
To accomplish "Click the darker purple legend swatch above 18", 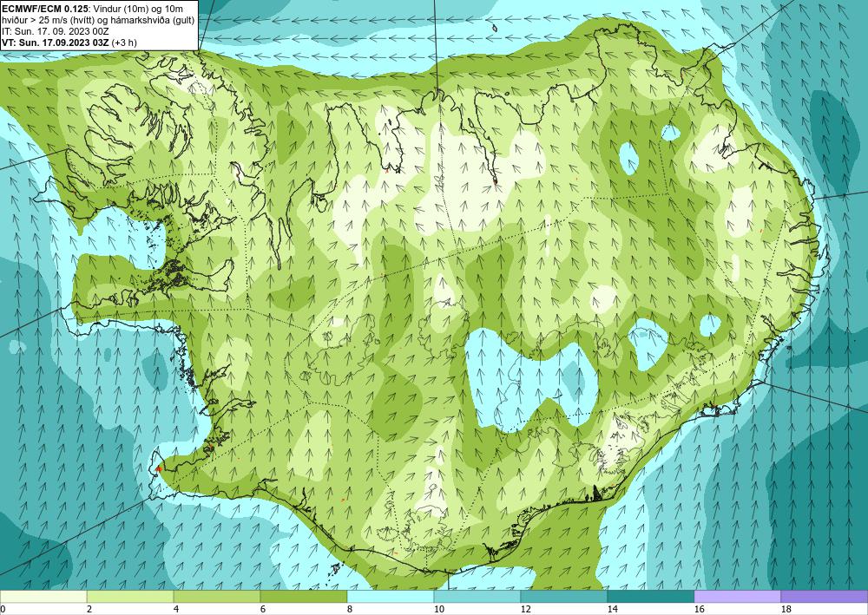I will pos(825,596).
